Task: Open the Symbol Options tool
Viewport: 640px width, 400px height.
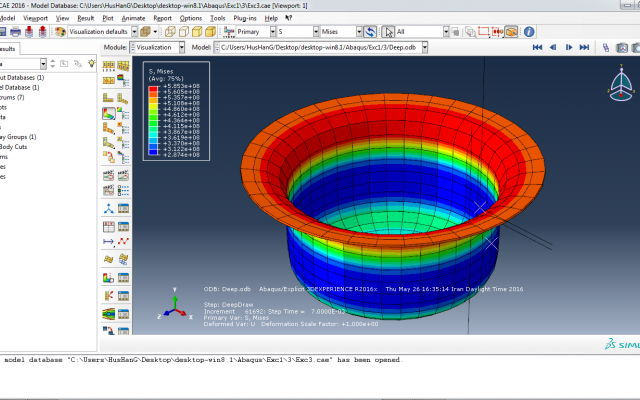Action: coord(123,128)
